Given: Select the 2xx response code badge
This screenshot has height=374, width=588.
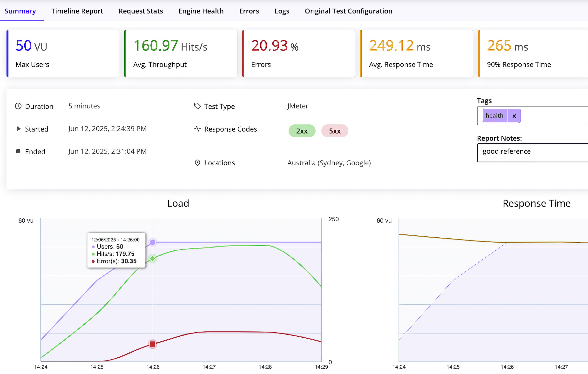Looking at the screenshot, I should point(302,131).
